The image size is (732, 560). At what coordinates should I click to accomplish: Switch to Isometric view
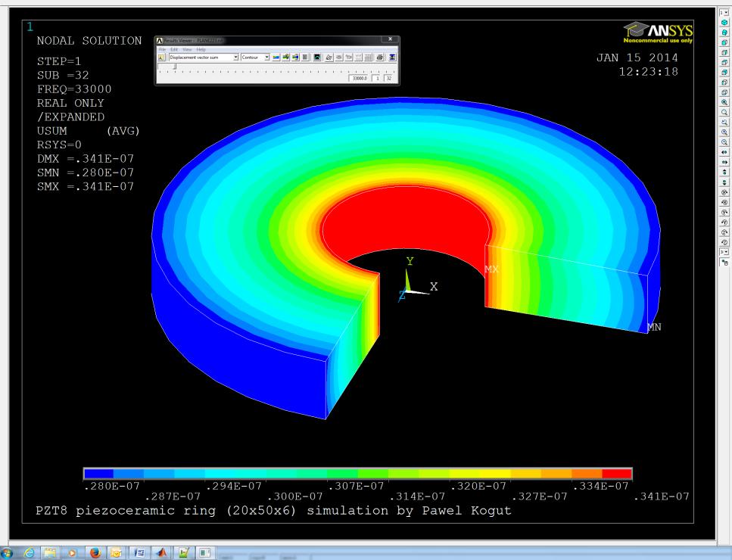[x=724, y=23]
